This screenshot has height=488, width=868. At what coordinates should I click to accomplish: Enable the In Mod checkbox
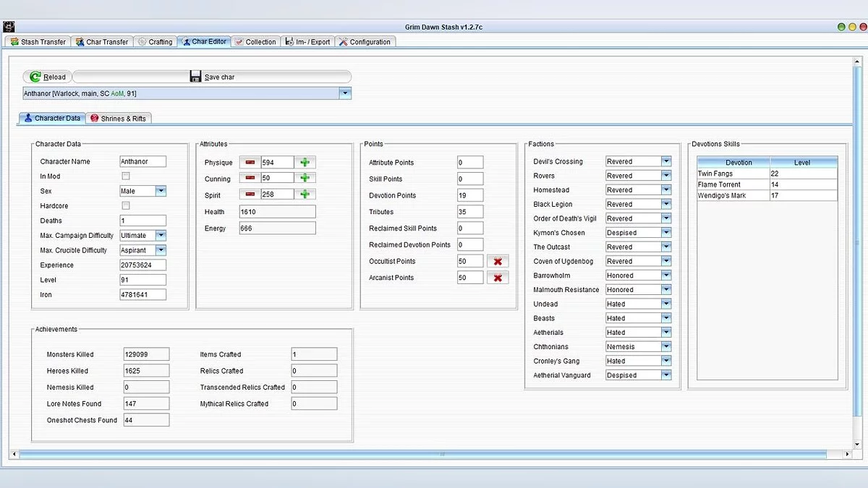pos(126,176)
